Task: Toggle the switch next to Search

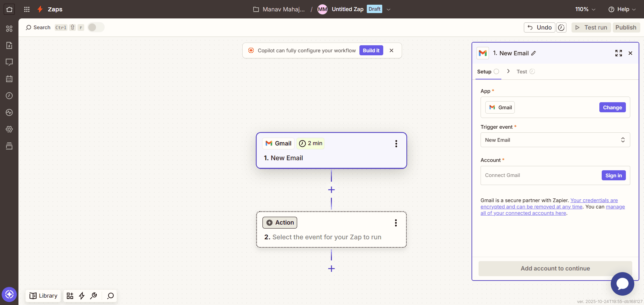Action: coord(96,27)
